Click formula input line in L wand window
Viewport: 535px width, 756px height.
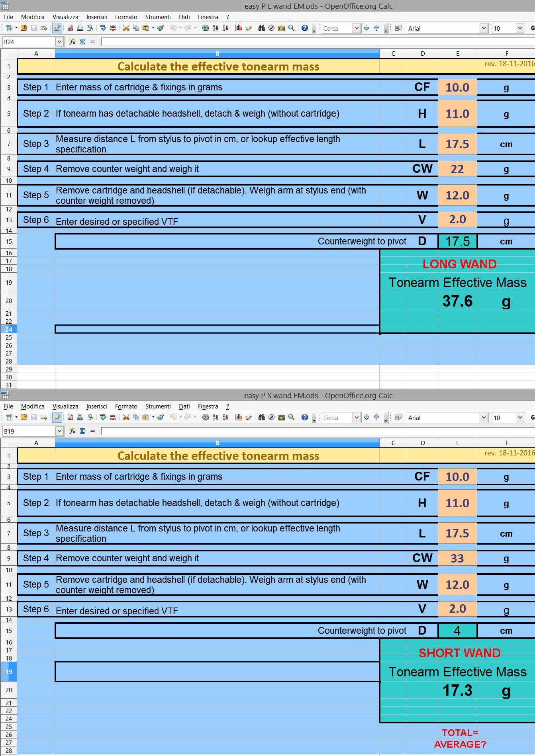pyautogui.click(x=317, y=41)
